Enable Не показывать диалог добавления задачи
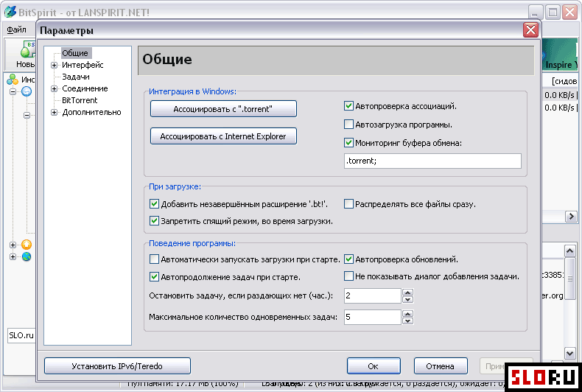The image size is (582, 392). pos(348,276)
